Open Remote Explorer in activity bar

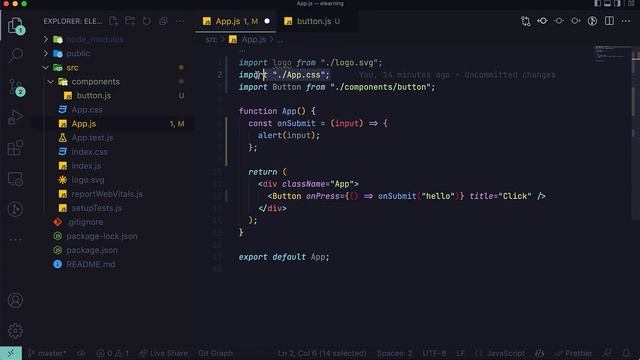[x=16, y=179]
